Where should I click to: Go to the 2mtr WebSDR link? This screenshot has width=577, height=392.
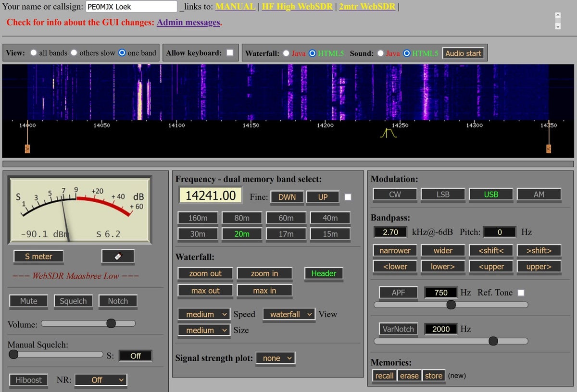pos(367,7)
